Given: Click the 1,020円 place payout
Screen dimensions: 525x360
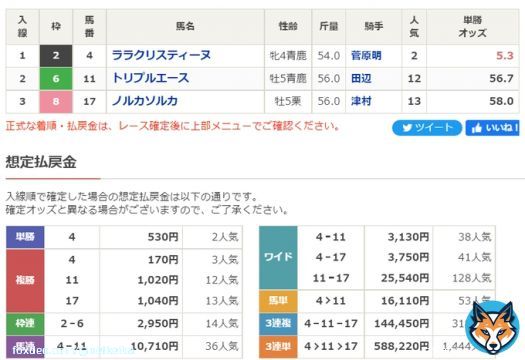Looking at the screenshot, I should (158, 280).
